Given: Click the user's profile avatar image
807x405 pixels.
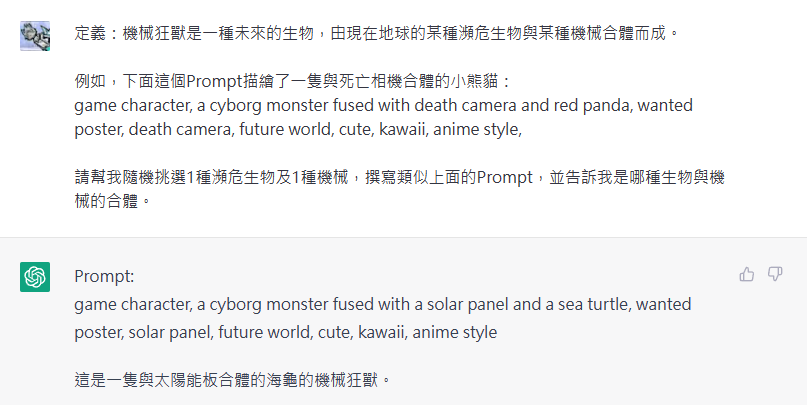Looking at the screenshot, I should [x=35, y=36].
